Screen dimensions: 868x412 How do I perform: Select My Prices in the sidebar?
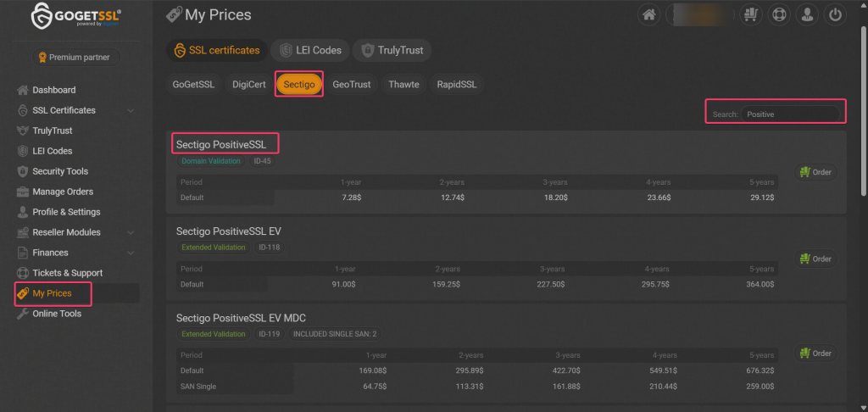pos(52,293)
